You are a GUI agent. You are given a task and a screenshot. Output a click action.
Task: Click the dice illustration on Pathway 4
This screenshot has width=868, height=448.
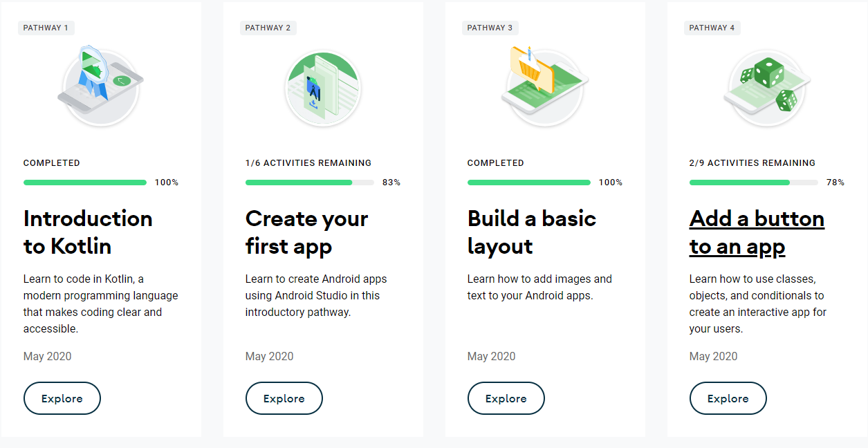(766, 86)
